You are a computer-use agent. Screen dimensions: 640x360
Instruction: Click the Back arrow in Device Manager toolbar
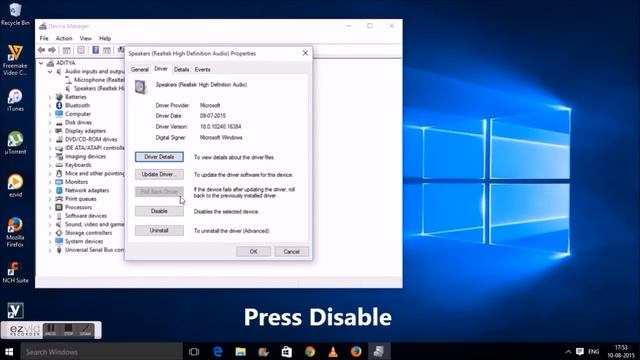pyautogui.click(x=41, y=50)
